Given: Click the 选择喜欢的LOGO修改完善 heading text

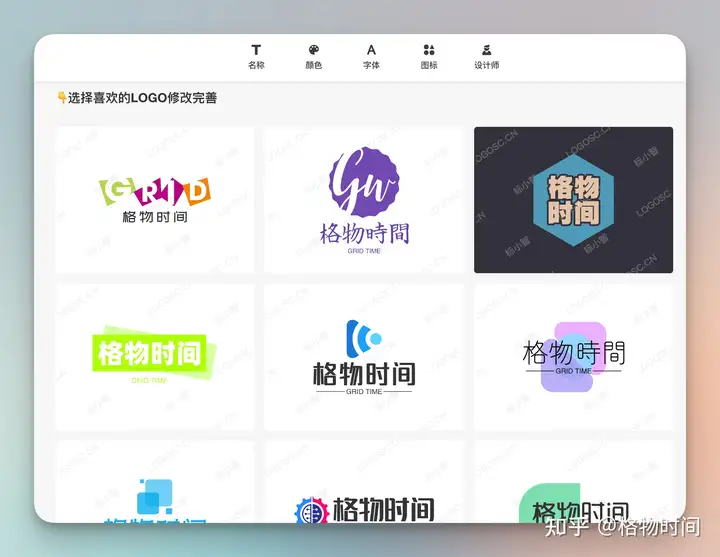Looking at the screenshot, I should click(x=142, y=98).
